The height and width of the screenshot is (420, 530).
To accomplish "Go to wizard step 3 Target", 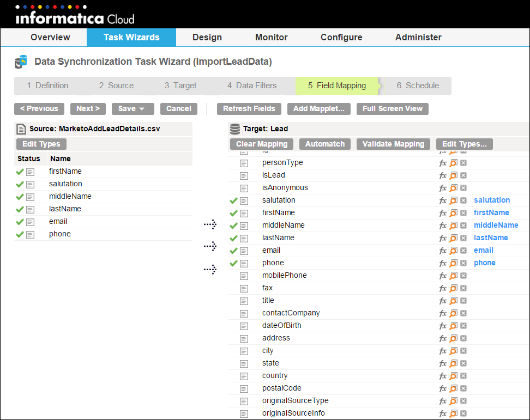I will (x=180, y=86).
